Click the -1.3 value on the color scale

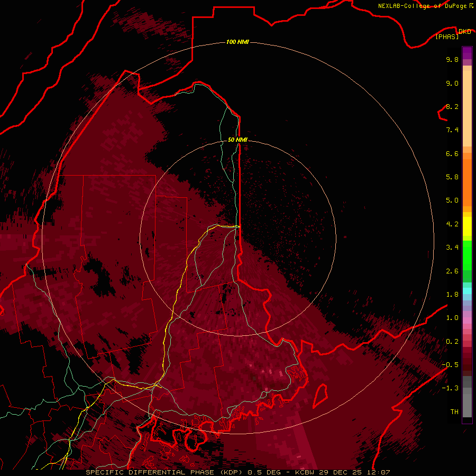[450, 388]
